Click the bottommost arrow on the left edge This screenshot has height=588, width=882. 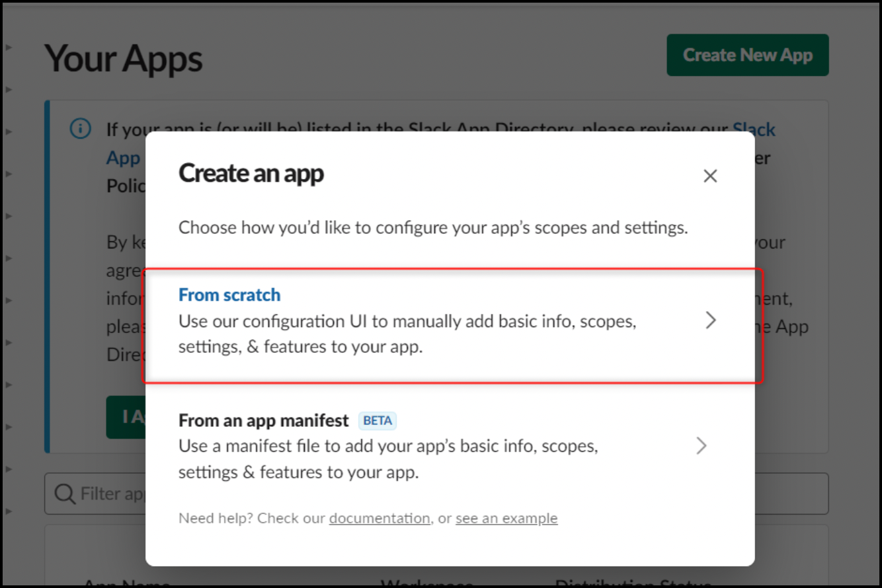(x=9, y=511)
